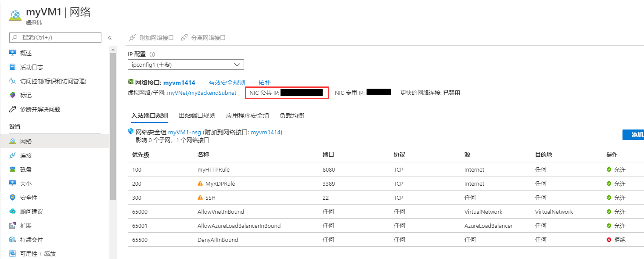Click the port value 3389

[x=329, y=183]
